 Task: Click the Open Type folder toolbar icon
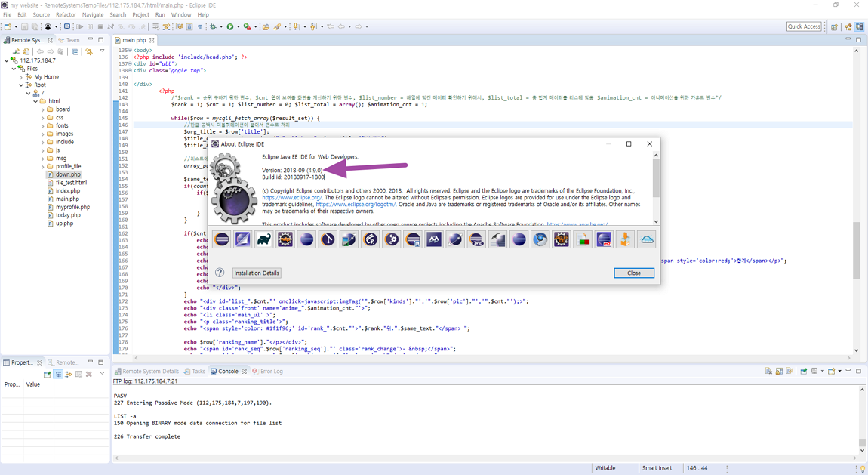(266, 26)
